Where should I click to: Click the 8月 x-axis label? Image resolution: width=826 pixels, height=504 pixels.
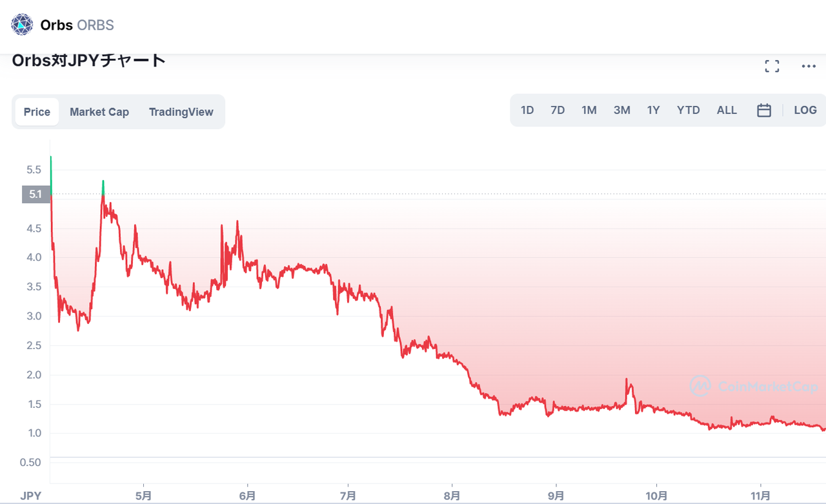tap(452, 496)
